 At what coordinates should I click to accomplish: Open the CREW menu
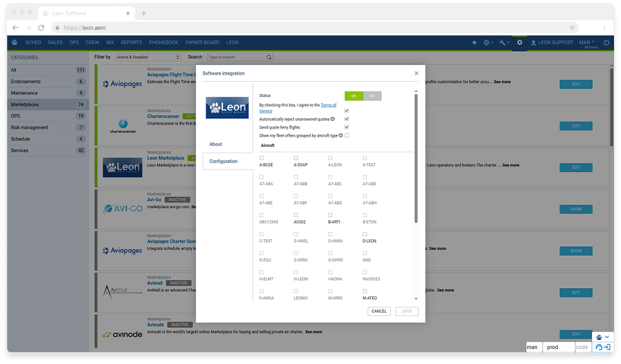pos(92,42)
